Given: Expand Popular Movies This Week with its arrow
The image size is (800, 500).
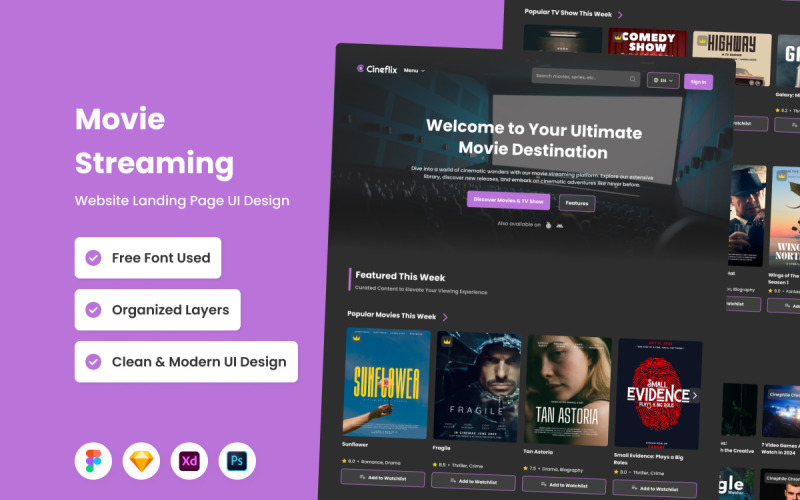Looking at the screenshot, I should 445,317.
